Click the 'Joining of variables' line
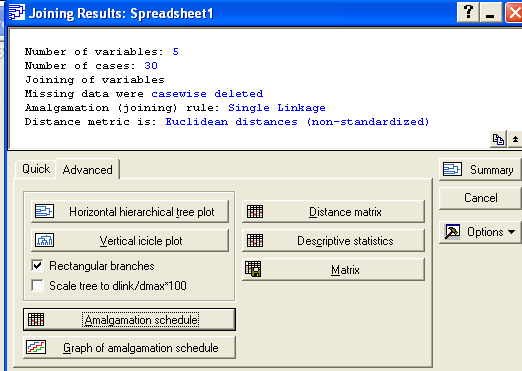Viewport: 522px width, 371px height. tap(95, 80)
